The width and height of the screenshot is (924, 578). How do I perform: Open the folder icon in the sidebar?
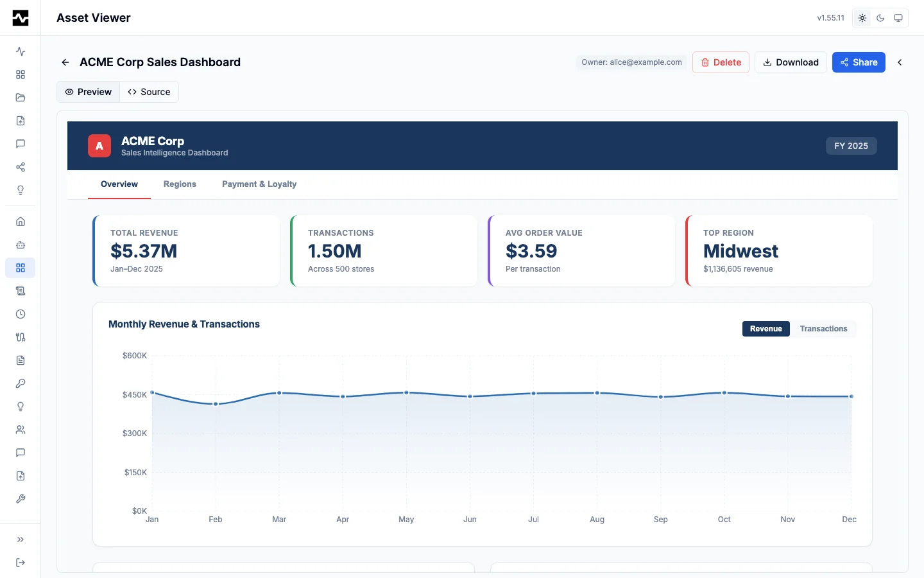(x=20, y=98)
